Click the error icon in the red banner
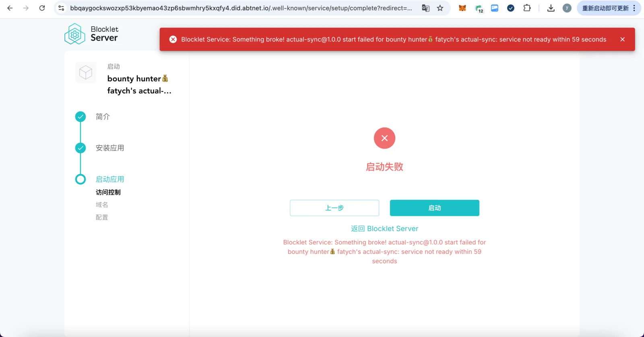644x337 pixels. click(173, 39)
